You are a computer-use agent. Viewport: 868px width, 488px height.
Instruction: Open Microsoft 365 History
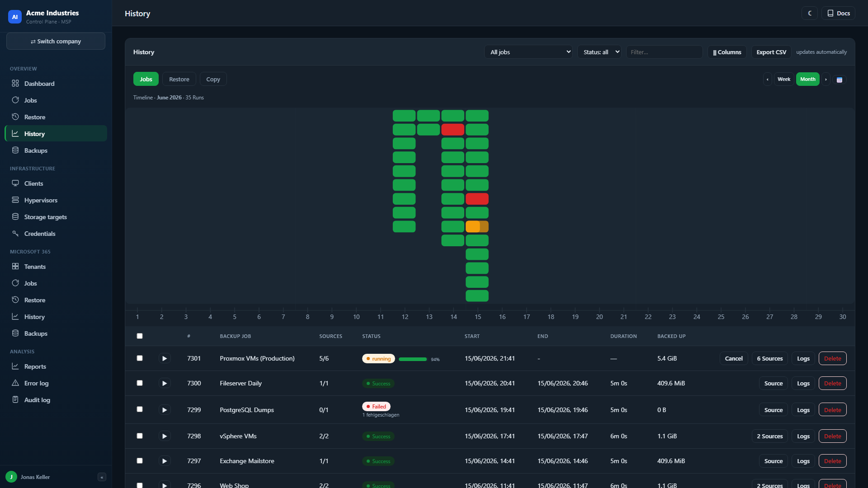pyautogui.click(x=56, y=317)
